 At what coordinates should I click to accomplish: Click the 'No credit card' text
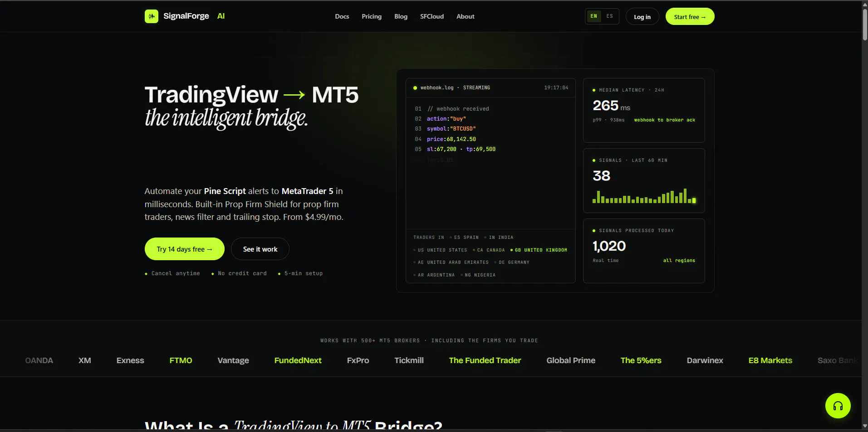tap(242, 273)
